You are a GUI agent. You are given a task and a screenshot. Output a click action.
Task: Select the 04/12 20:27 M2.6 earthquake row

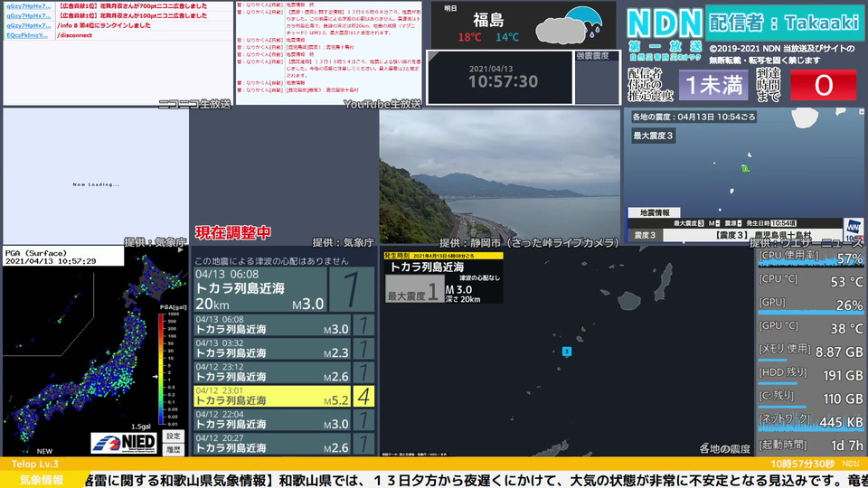[x=284, y=444]
